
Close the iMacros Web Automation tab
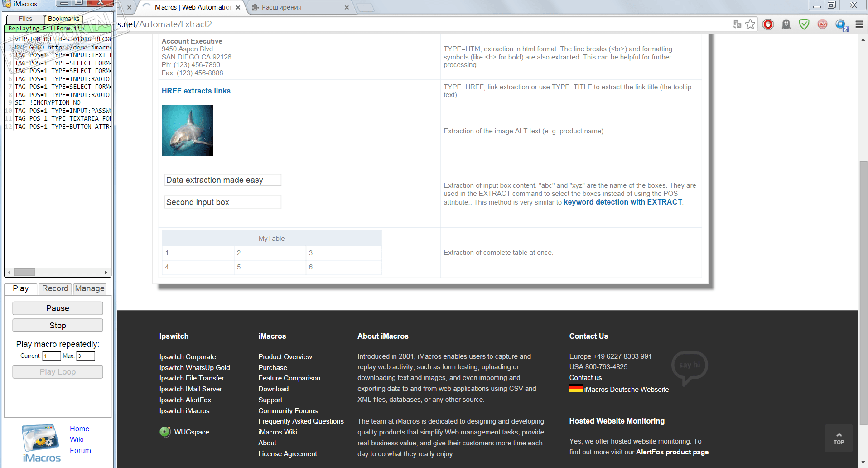coord(238,7)
